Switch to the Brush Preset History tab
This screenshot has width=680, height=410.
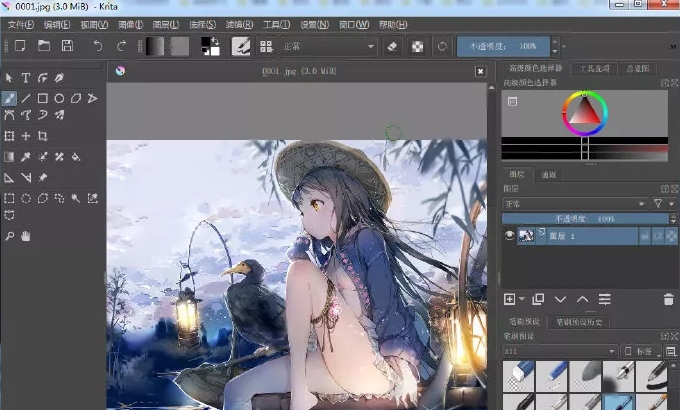tap(579, 322)
